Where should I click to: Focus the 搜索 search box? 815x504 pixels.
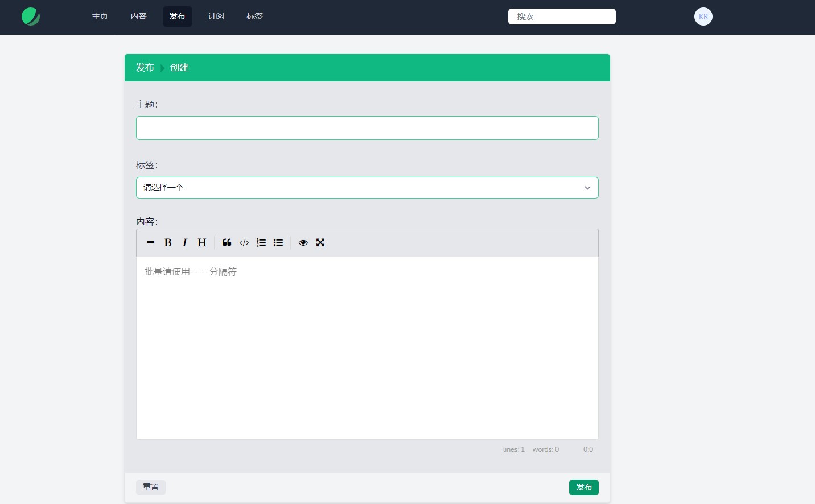[562, 16]
